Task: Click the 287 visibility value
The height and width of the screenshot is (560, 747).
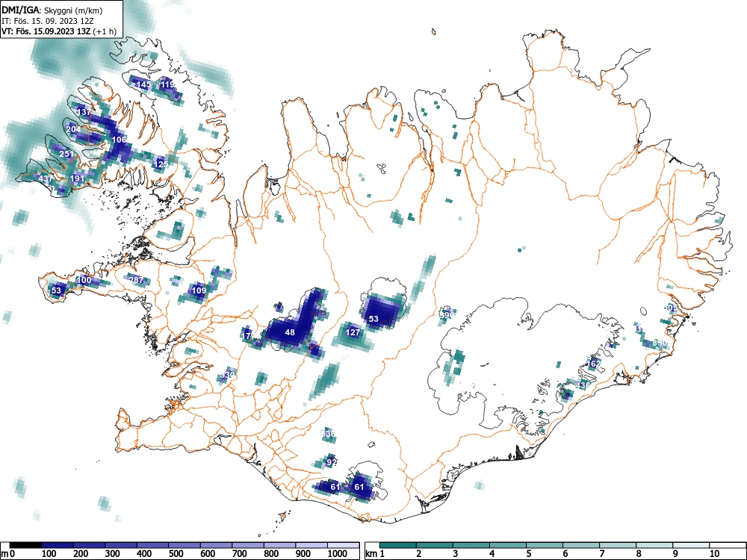Action: click(136, 280)
